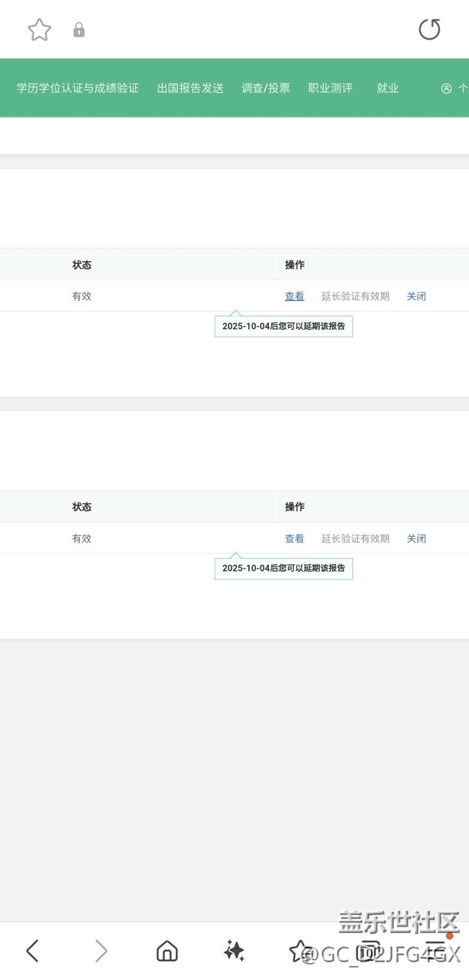
Task: Go to 调查/投票 navigation item
Action: click(x=266, y=88)
